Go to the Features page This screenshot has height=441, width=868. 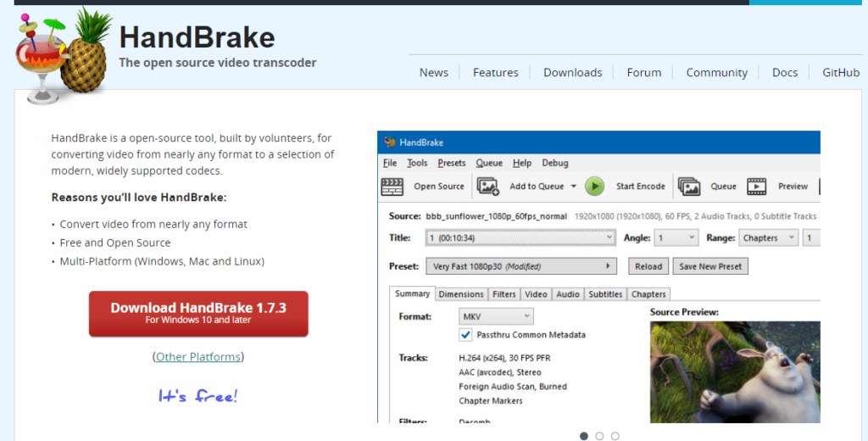coord(495,73)
